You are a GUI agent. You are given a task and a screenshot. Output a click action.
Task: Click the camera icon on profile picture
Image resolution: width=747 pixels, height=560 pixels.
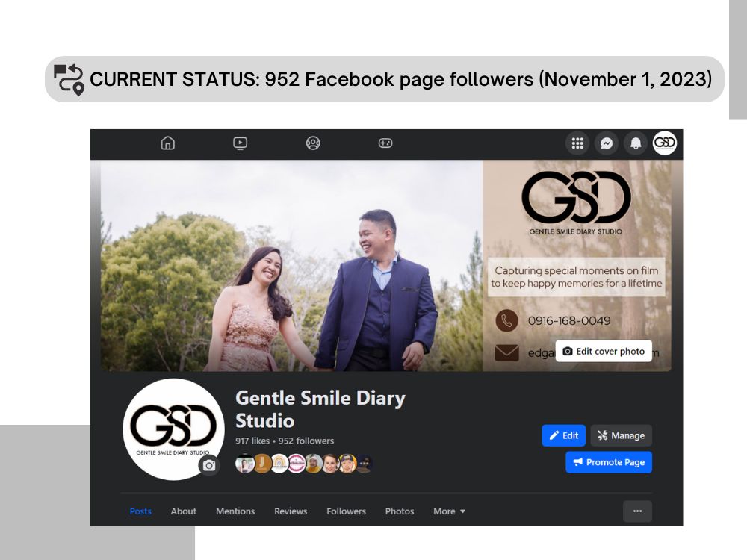click(209, 465)
